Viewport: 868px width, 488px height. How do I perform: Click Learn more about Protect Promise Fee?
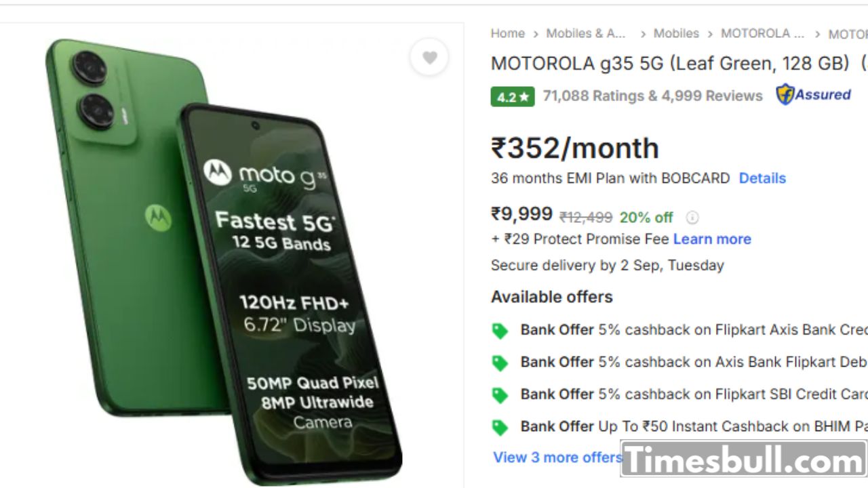pyautogui.click(x=712, y=239)
